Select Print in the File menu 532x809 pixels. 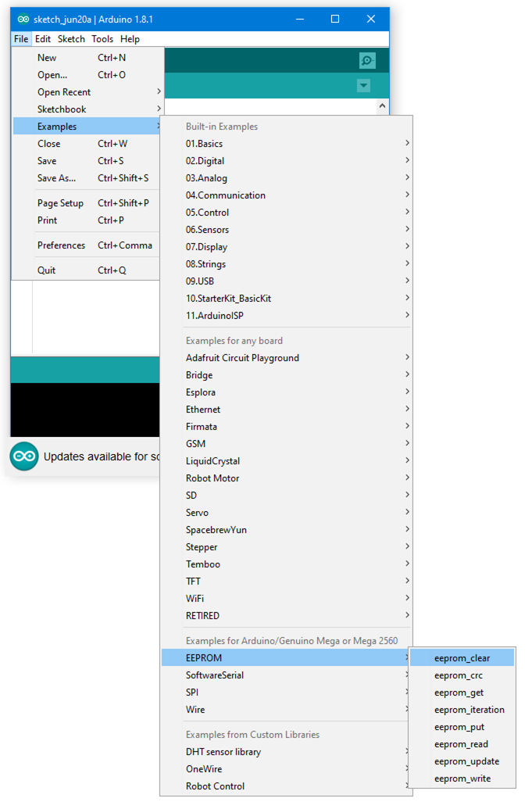click(87, 220)
